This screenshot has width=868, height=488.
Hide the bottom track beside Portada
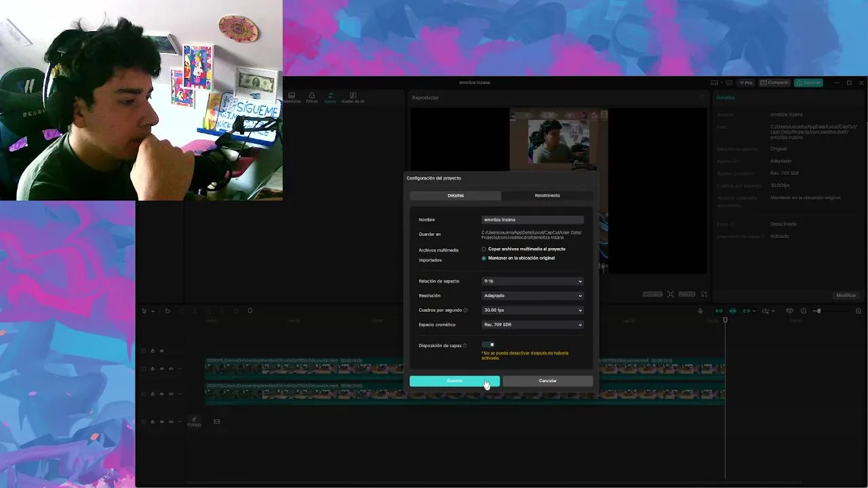pyautogui.click(x=161, y=422)
